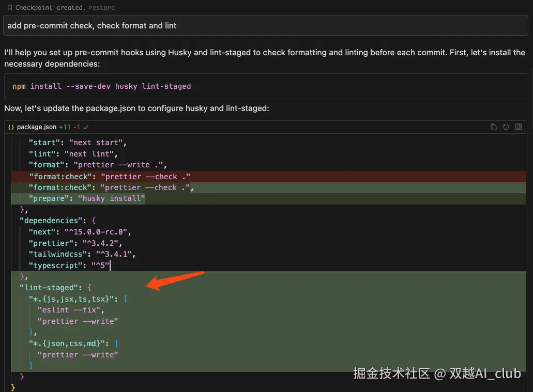This screenshot has width=533, height=392.
Task: Click the applied checkmark next to package.json
Action: (x=86, y=127)
